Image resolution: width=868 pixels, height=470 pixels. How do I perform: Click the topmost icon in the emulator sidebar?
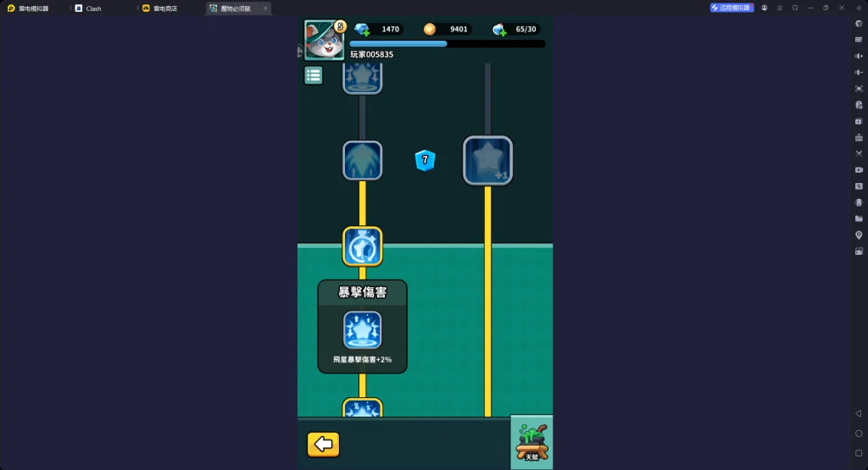[x=859, y=23]
